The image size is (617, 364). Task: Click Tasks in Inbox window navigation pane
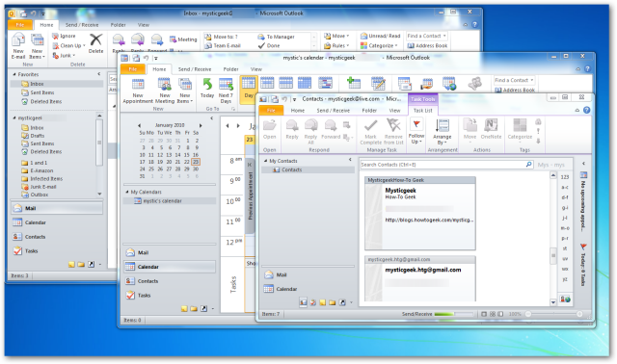point(26,250)
